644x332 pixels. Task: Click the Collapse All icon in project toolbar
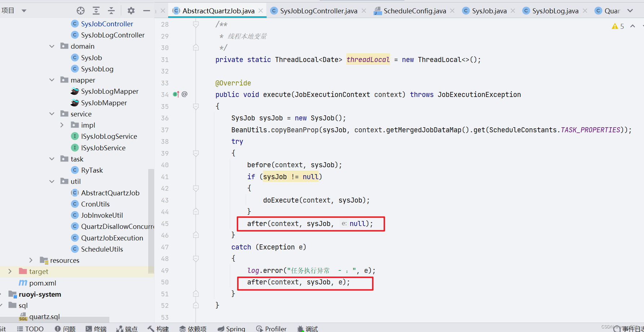111,10
